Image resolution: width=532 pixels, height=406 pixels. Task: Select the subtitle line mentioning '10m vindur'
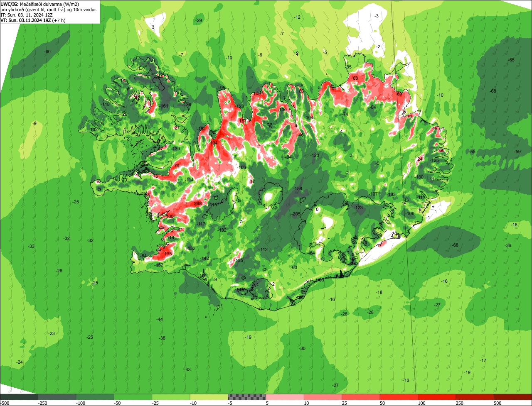49,9
